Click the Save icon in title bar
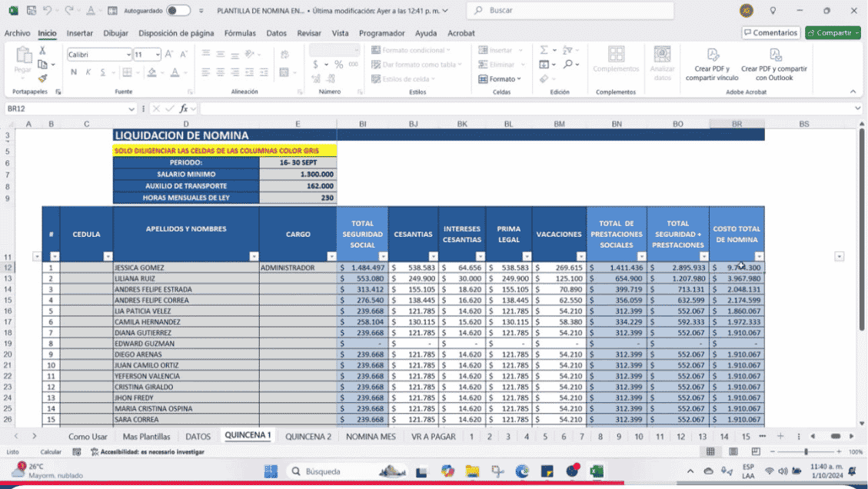Screen dimensions: 868x489 (x=32, y=11)
